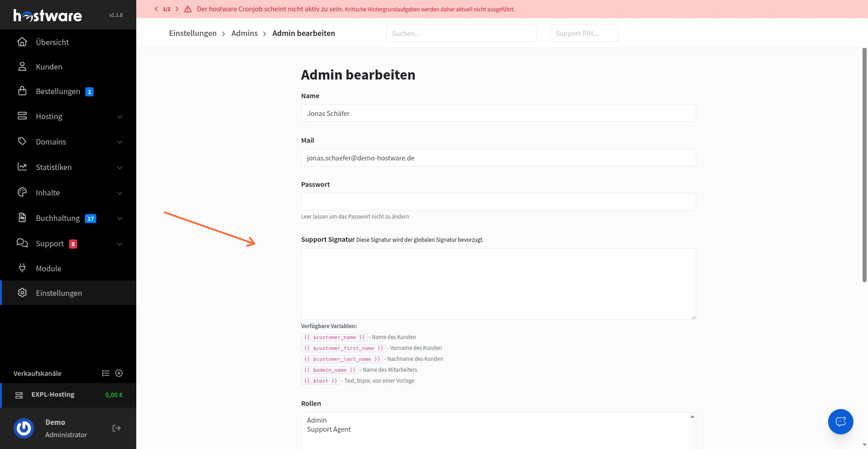Expand the Buchhaltung submenu chevron

120,219
